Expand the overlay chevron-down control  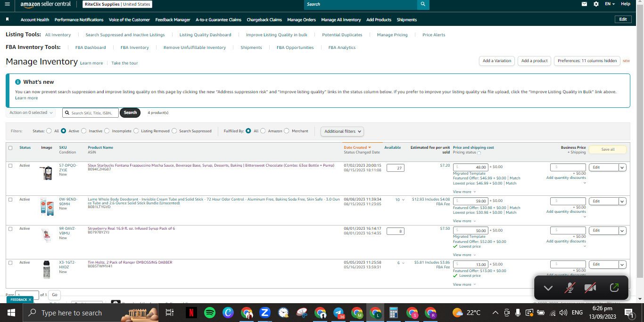tap(548, 288)
